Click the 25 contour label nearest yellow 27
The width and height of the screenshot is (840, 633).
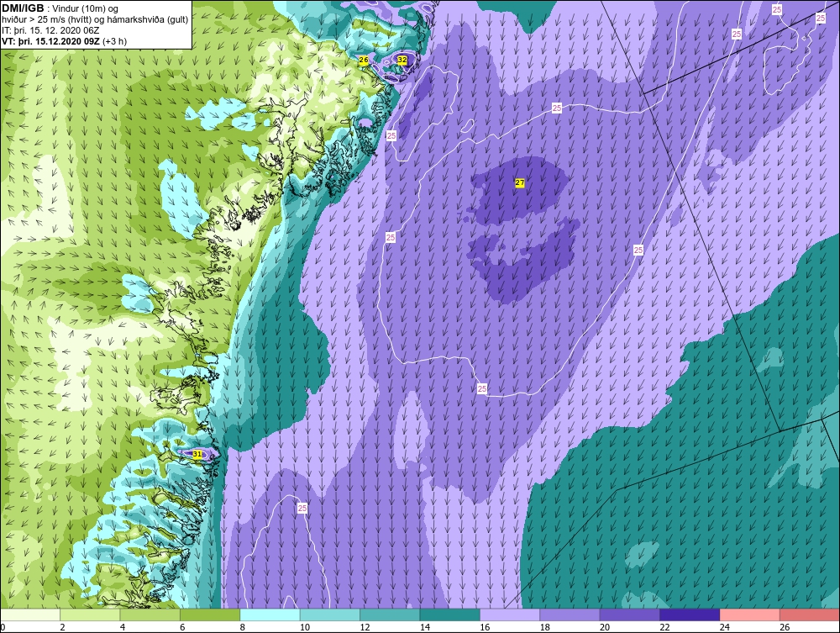[x=557, y=108]
